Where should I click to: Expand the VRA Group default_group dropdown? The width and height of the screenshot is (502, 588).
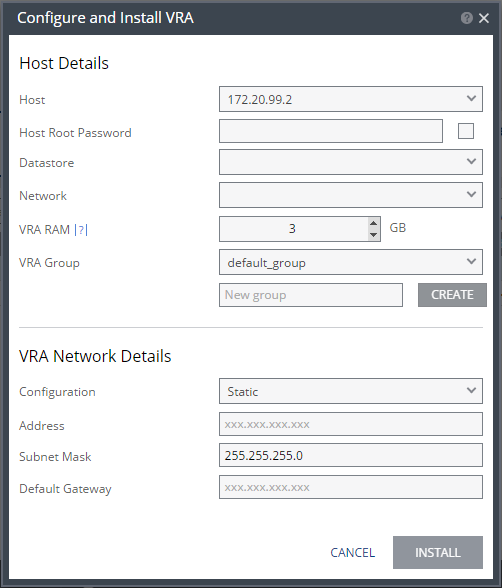coord(351,262)
